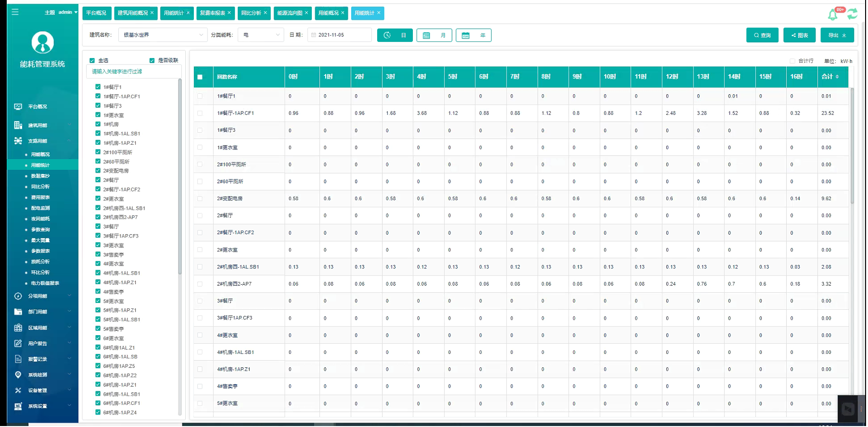
Task: Click the keyword filter input field
Action: 133,72
